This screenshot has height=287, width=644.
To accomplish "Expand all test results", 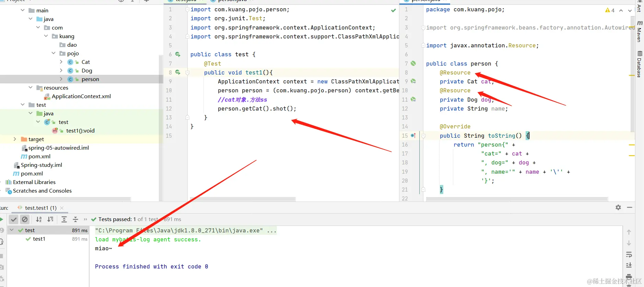I will (x=64, y=219).
